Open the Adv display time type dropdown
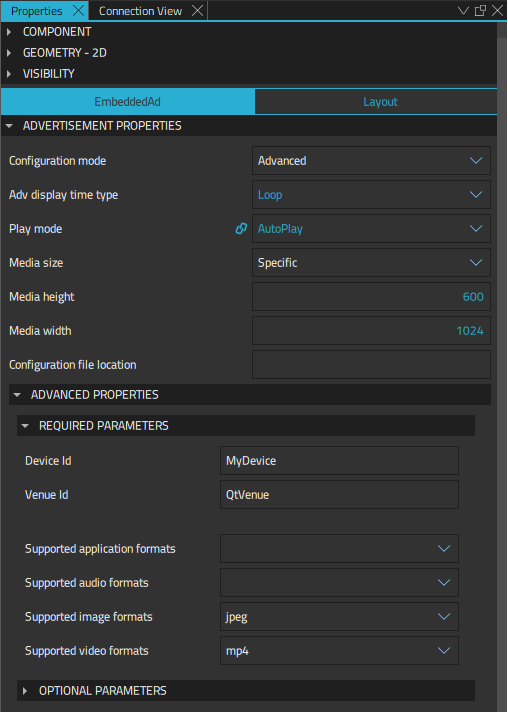The height and width of the screenshot is (712, 508). 371,194
